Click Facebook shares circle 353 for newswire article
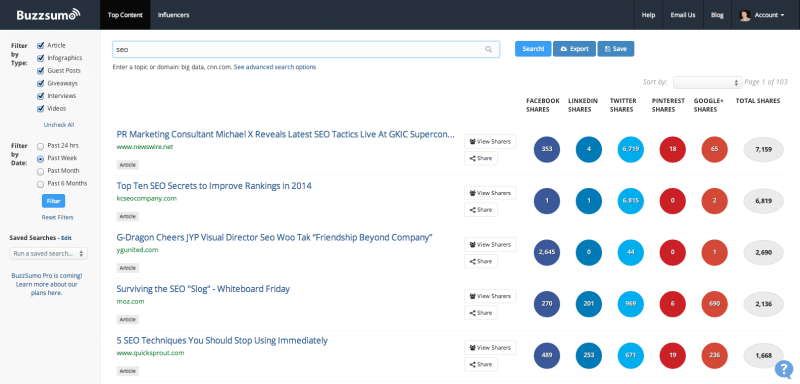This screenshot has width=800, height=384. pos(547,149)
